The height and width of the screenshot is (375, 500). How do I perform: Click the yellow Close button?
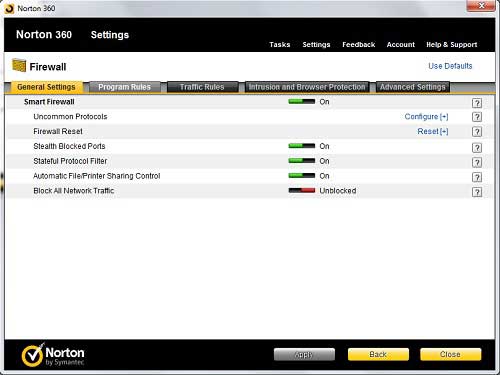click(451, 354)
